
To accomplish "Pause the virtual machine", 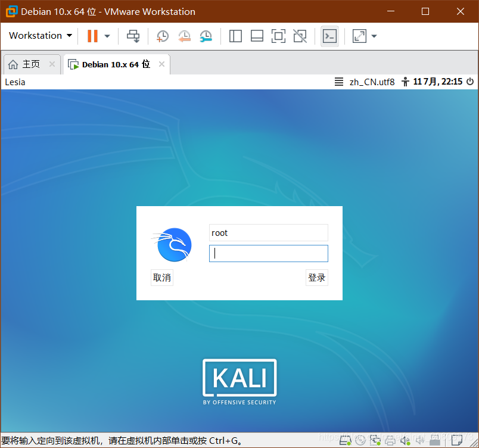I will (x=92, y=36).
